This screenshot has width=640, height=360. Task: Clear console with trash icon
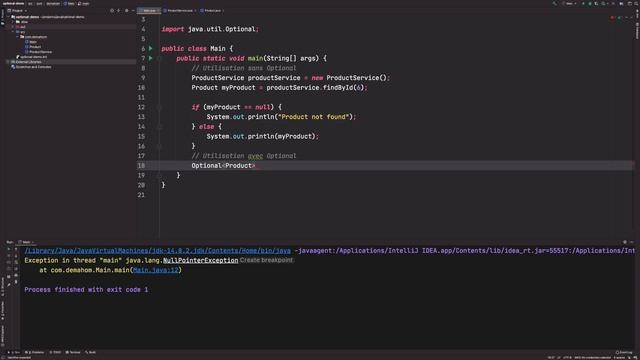coord(16,282)
